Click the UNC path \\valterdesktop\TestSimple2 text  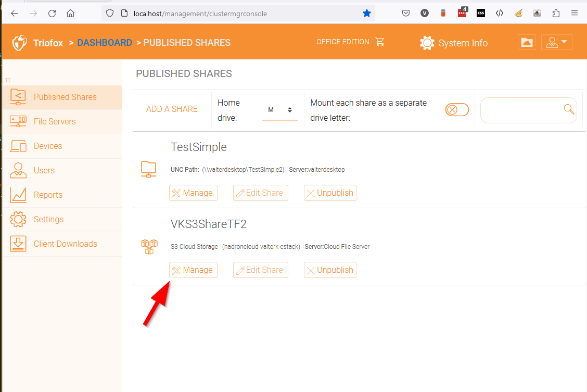point(244,170)
